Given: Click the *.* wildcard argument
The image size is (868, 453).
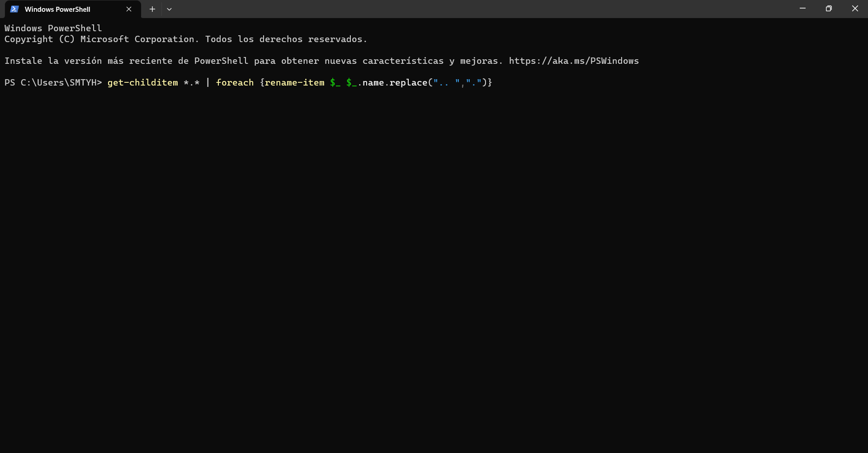Looking at the screenshot, I should pos(191,83).
